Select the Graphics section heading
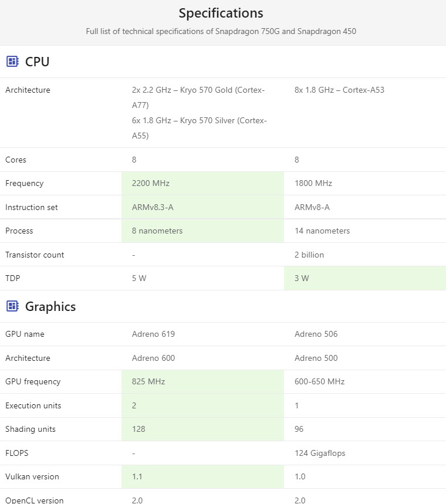The height and width of the screenshot is (504, 446). 50,307
